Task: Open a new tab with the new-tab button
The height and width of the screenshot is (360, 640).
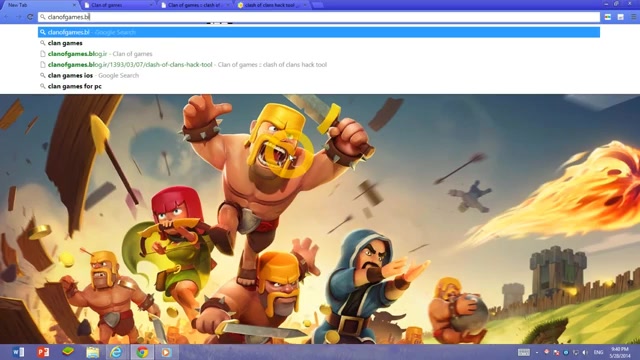Action: [x=318, y=5]
